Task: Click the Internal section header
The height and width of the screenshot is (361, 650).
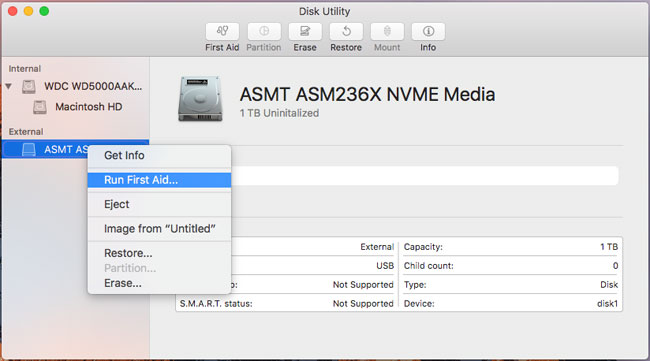Action: (x=25, y=69)
